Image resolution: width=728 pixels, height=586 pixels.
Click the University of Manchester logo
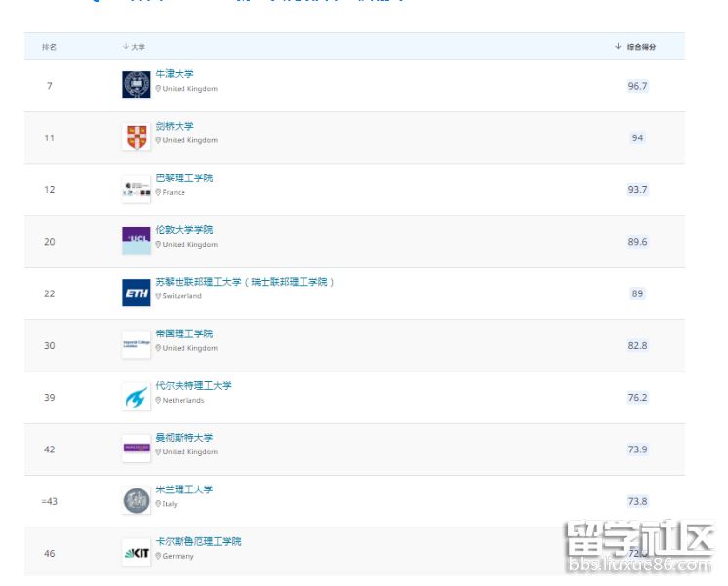click(136, 449)
